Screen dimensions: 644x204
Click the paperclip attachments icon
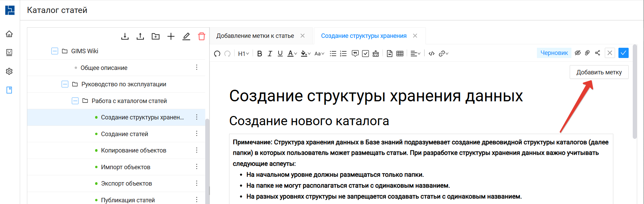click(587, 53)
